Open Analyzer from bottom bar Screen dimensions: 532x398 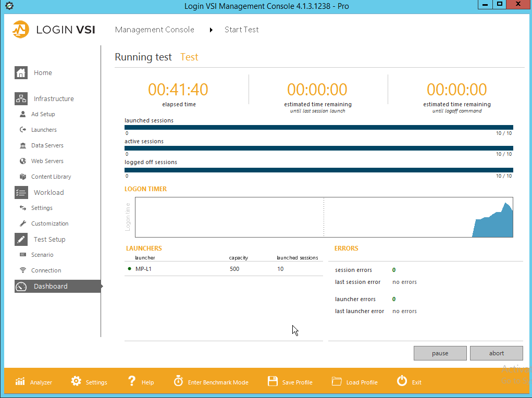point(41,382)
